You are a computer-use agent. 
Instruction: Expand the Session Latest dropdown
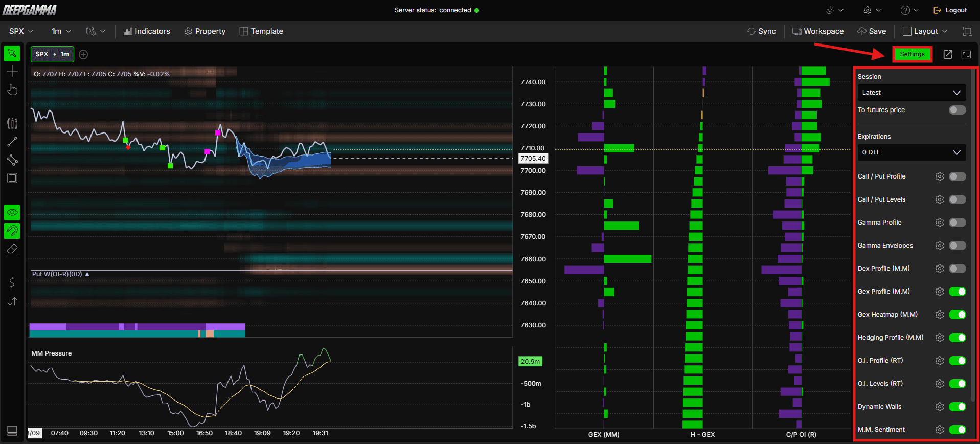click(x=911, y=93)
